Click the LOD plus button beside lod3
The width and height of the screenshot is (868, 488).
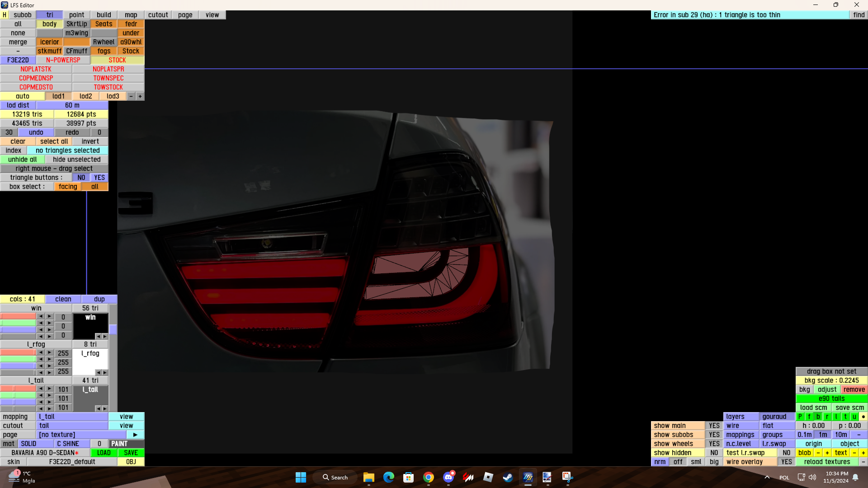pyautogui.click(x=140, y=96)
